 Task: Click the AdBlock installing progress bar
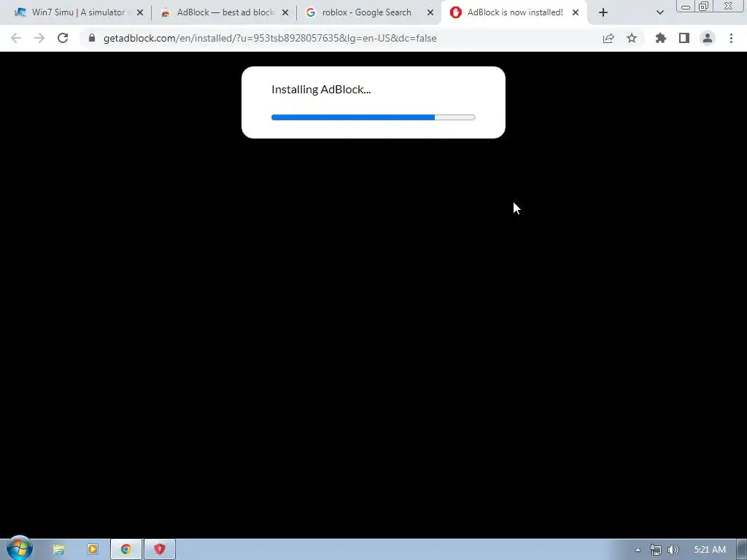373,117
